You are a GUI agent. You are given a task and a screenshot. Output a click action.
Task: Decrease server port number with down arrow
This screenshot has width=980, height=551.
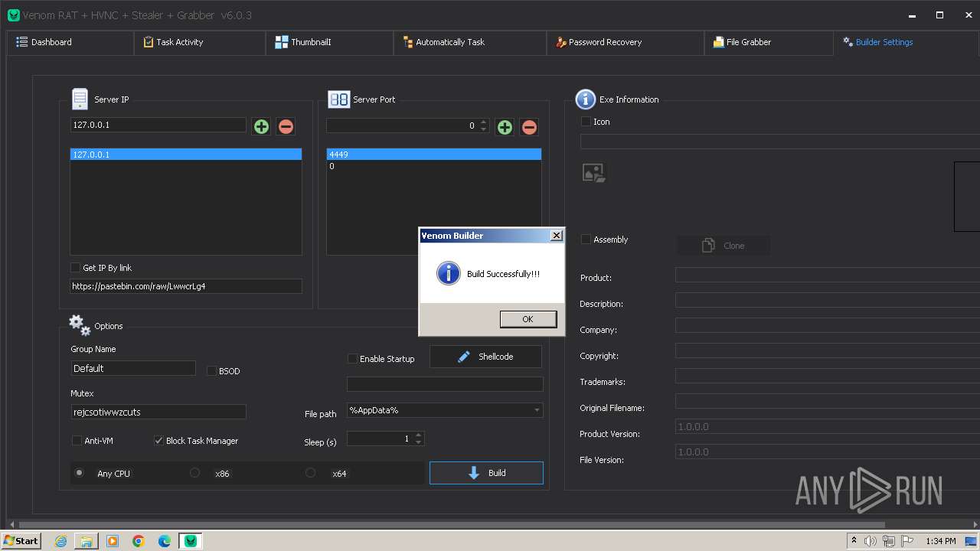click(x=483, y=129)
